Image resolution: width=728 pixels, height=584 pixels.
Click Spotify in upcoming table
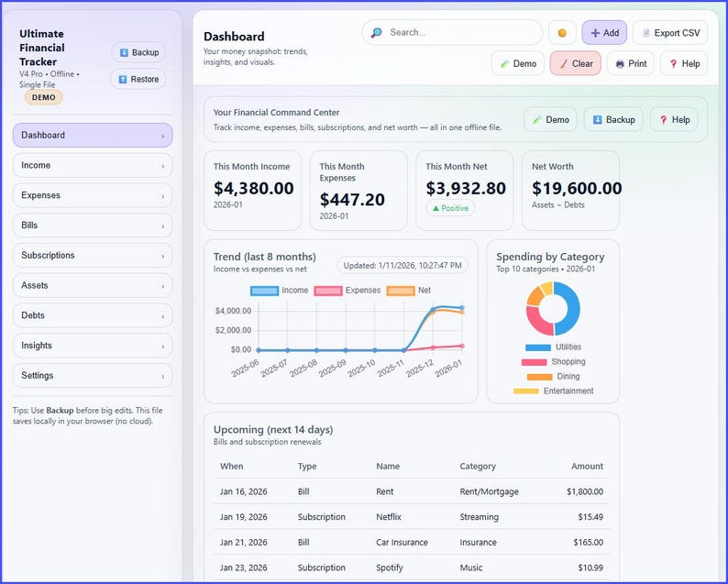click(390, 567)
